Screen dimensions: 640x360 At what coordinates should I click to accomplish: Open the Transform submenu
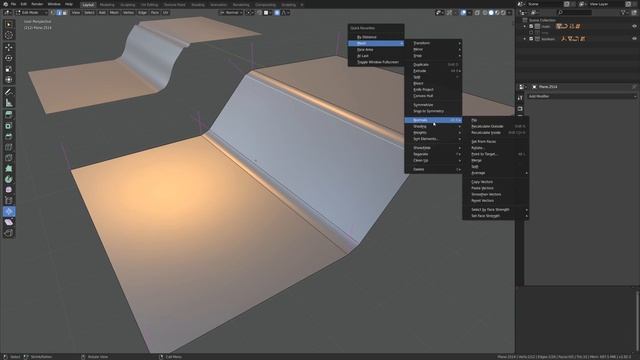tap(433, 43)
